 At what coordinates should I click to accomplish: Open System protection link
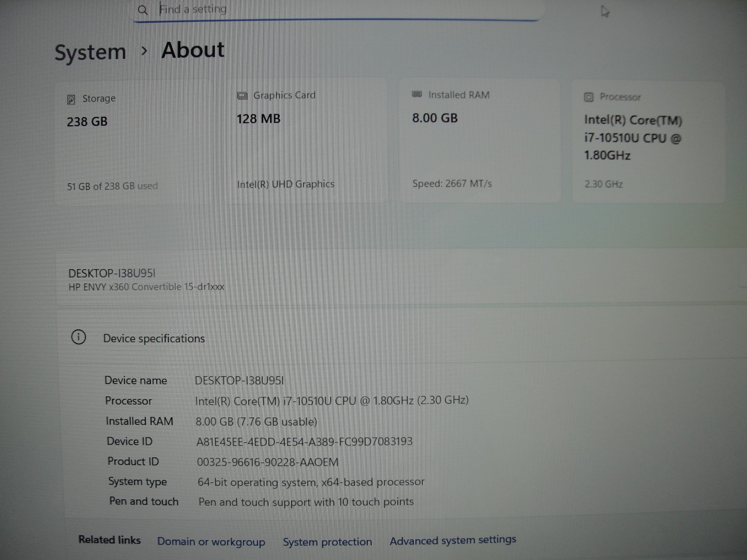(x=327, y=542)
